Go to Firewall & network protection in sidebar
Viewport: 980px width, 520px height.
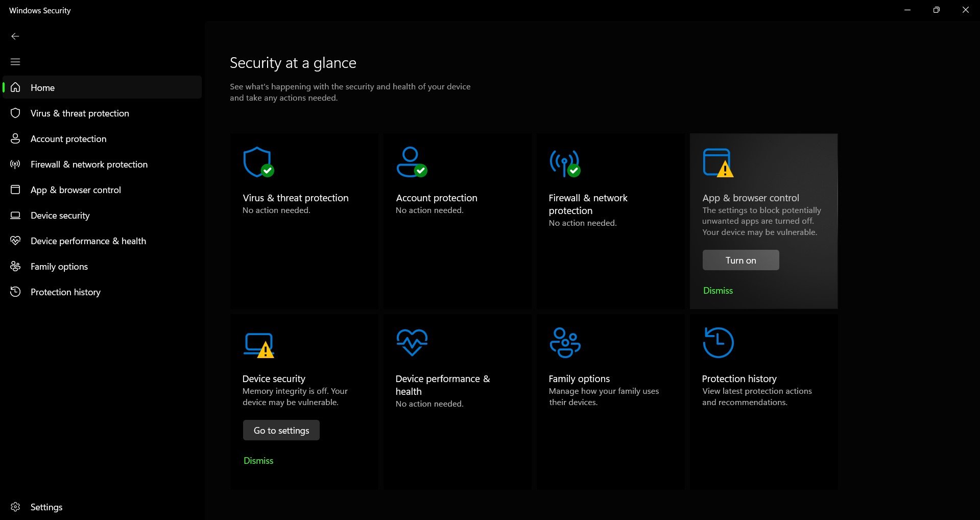tap(102, 164)
